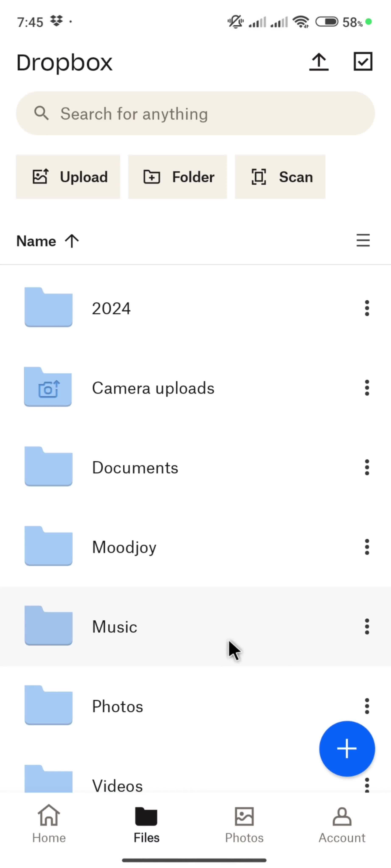Open the '2024' folder name
Image resolution: width=391 pixels, height=868 pixels.
click(111, 309)
